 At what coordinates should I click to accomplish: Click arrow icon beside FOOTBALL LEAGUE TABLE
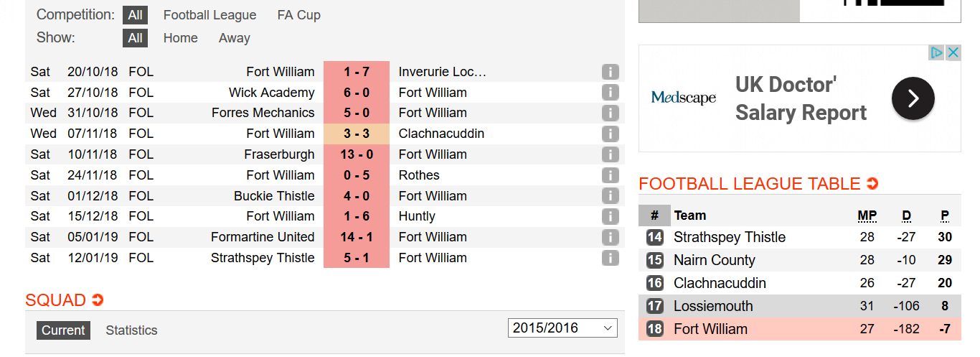click(x=872, y=184)
